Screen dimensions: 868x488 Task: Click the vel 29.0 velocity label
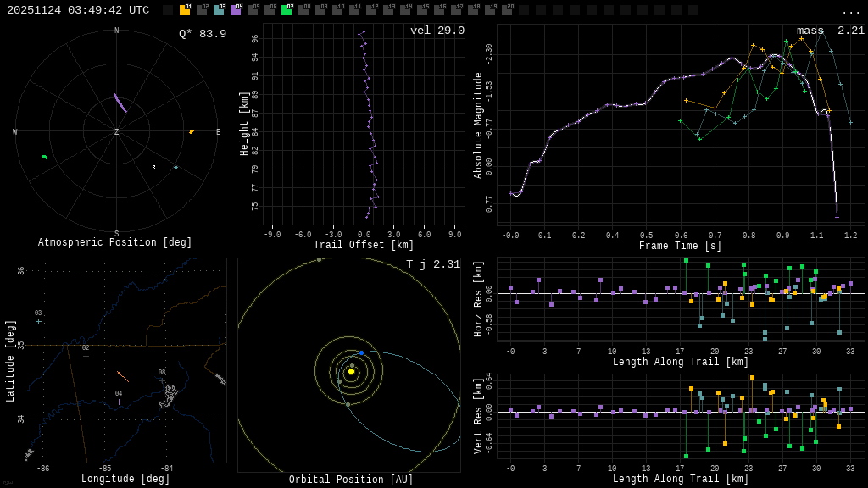click(437, 30)
